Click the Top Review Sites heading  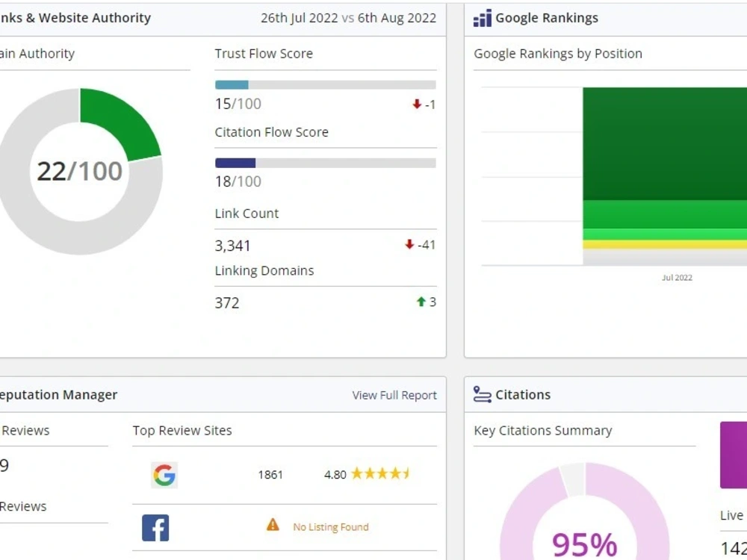tap(182, 431)
